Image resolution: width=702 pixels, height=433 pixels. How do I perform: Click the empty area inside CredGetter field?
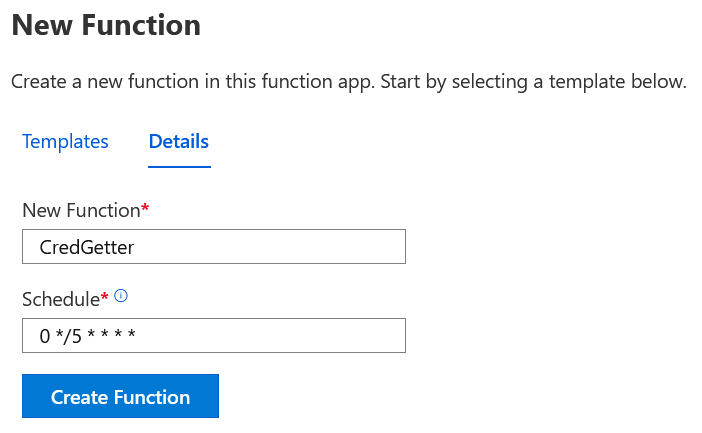point(269,247)
